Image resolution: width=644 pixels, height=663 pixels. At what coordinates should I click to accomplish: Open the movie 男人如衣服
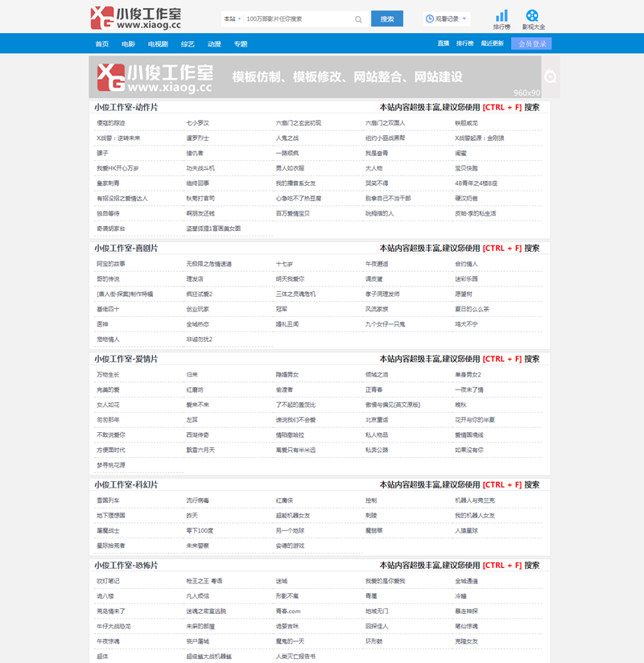290,168
